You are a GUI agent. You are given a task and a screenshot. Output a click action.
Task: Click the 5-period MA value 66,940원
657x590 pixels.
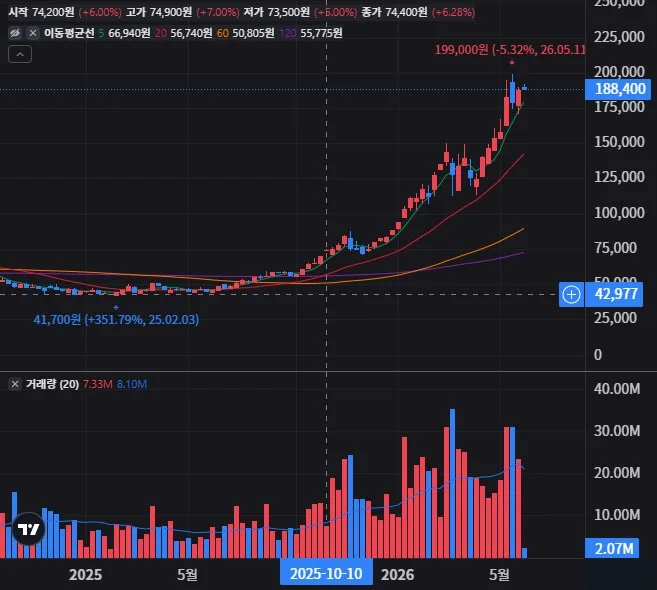pyautogui.click(x=129, y=33)
